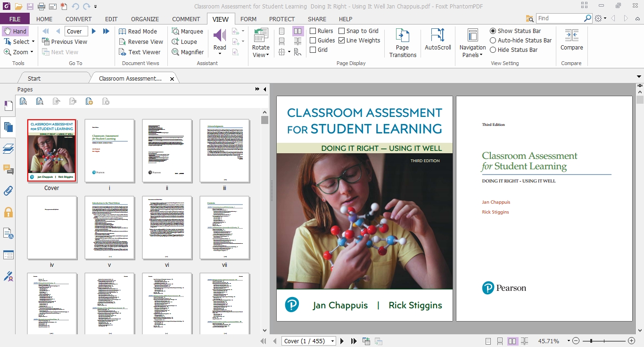Switch to the ORGANIZE ribbon tab
The width and height of the screenshot is (644, 347).
pyautogui.click(x=145, y=19)
